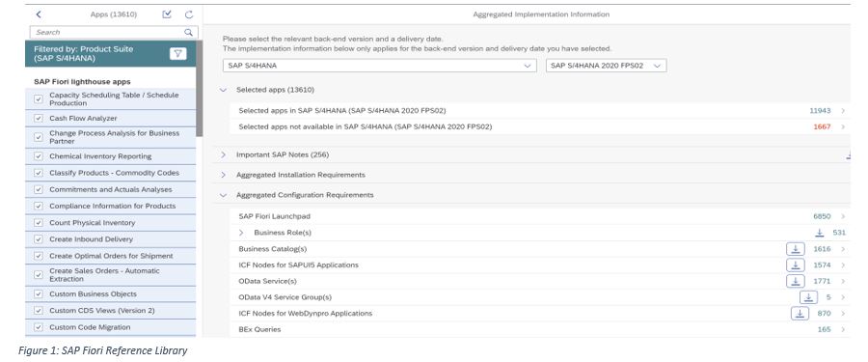The width and height of the screenshot is (868, 362).
Task: Open the filter funnel button
Action: click(177, 53)
